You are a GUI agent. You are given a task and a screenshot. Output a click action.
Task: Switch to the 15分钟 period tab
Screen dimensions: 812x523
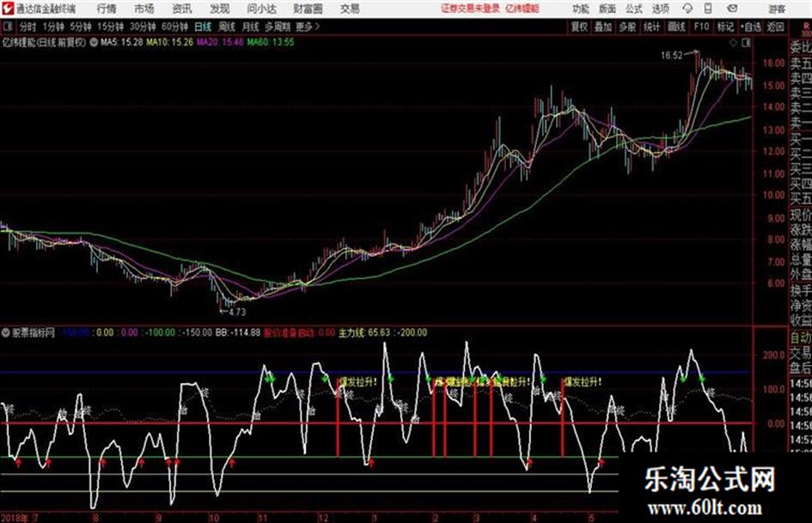coord(111,27)
